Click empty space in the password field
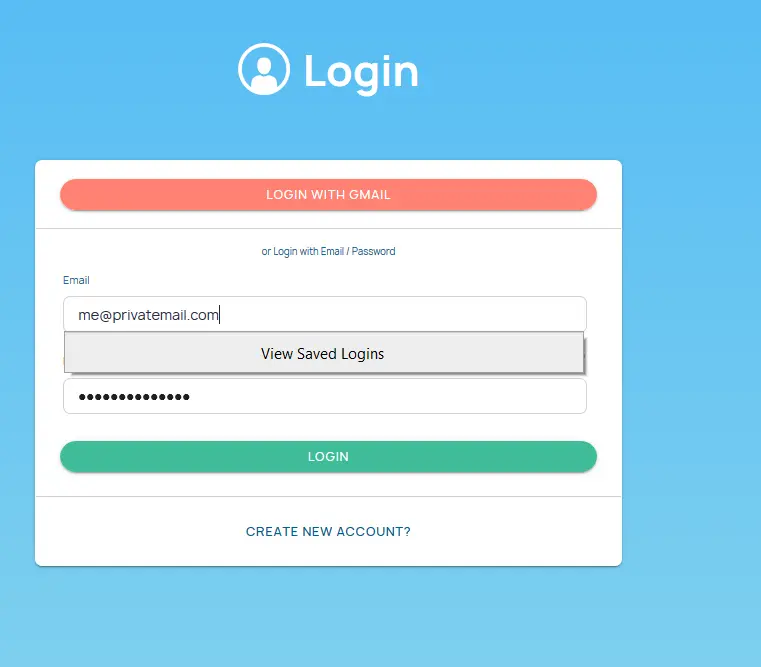Viewport: 761px width, 667px height. (x=388, y=396)
